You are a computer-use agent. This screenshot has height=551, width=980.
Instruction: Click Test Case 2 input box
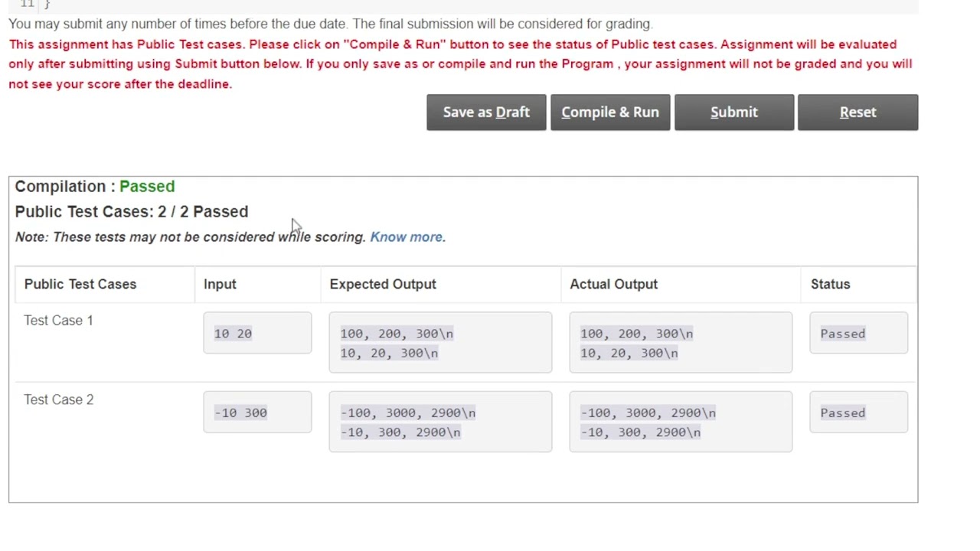[x=257, y=413]
